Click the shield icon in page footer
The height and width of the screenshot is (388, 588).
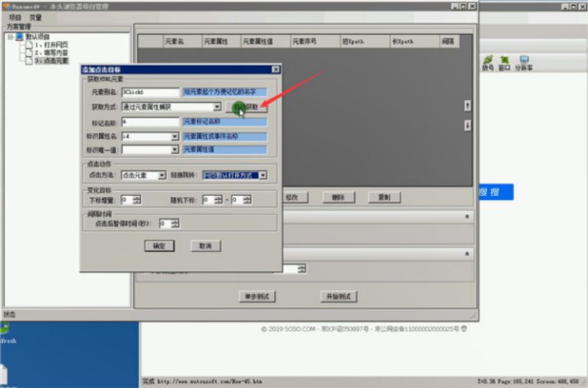(464, 328)
